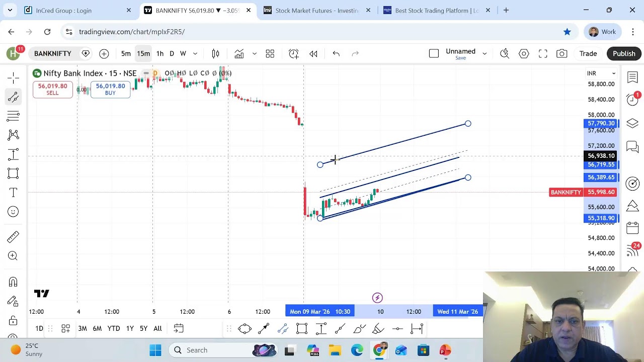Select the 3M date range
This screenshot has width=644, height=362.
tap(83, 328)
